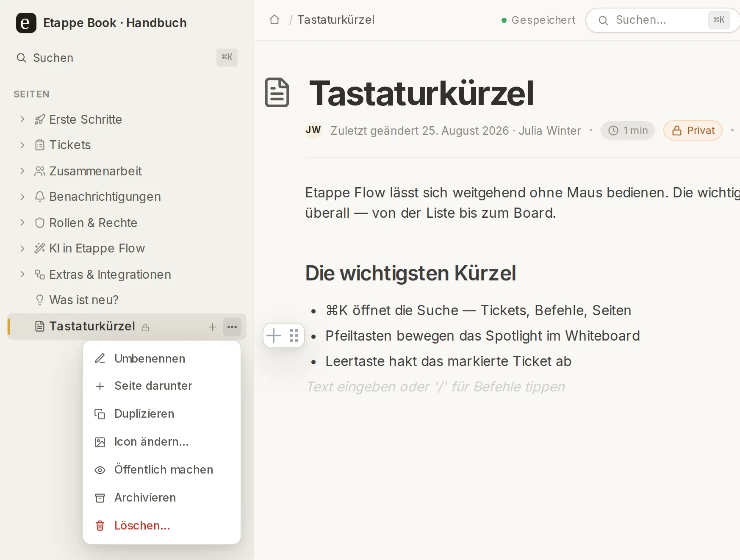Viewport: 740px width, 560px height.
Task: Click the people icon of Zusammenarbeit
Action: [x=39, y=171]
